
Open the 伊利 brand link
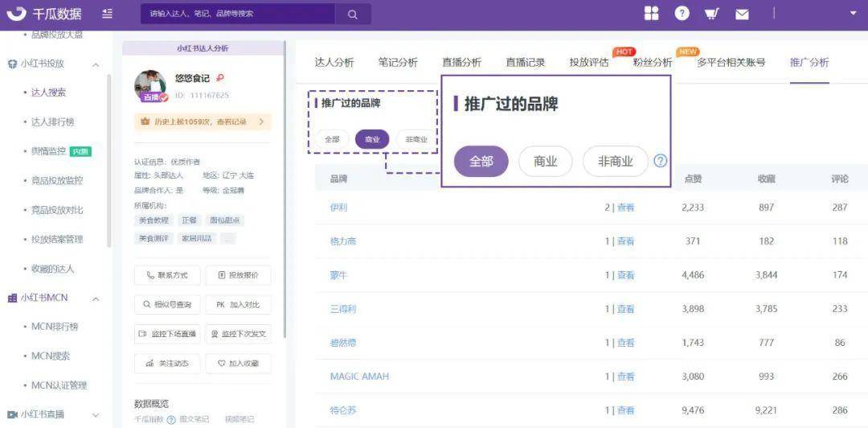coord(339,208)
